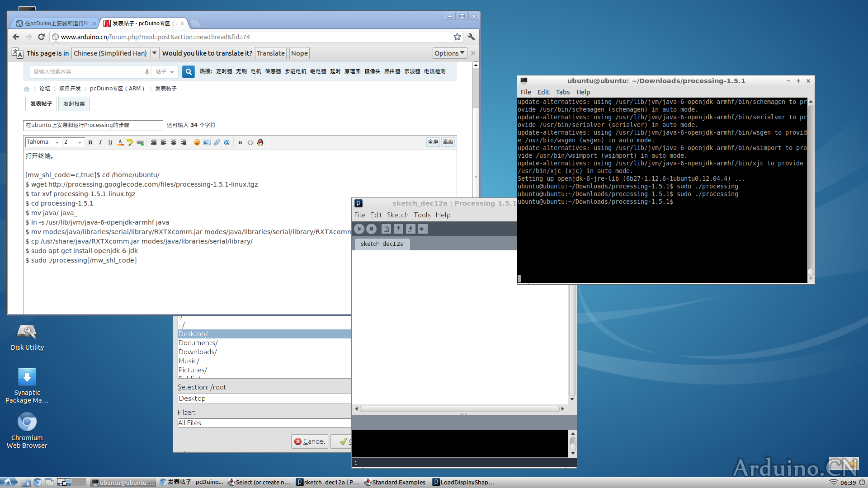Image resolution: width=868 pixels, height=488 pixels.
Task: Click the terminal vertical scrollbar
Action: pyautogui.click(x=811, y=190)
